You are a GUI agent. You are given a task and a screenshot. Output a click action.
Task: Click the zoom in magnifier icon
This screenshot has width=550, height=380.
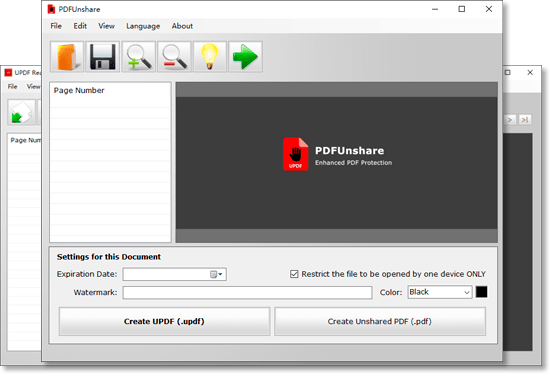pyautogui.click(x=139, y=57)
